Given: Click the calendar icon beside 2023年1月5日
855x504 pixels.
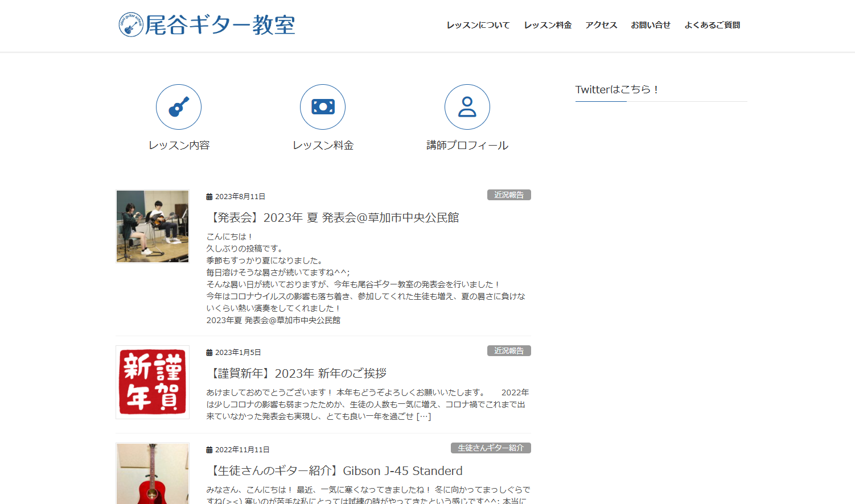Looking at the screenshot, I should pyautogui.click(x=209, y=352).
